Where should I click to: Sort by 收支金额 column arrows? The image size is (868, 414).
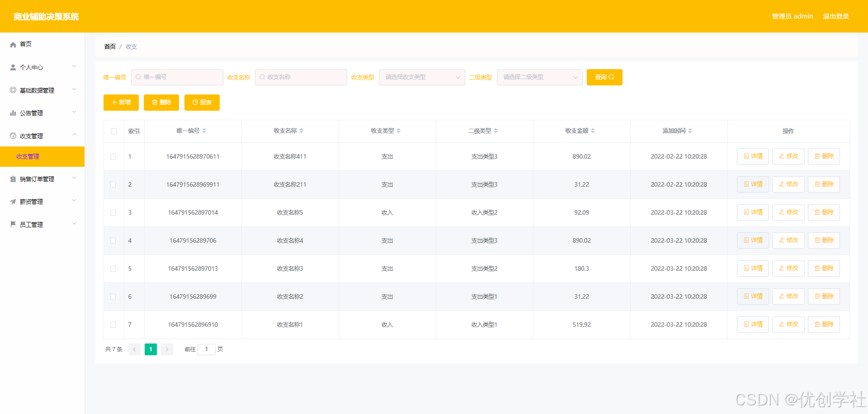[x=593, y=131]
